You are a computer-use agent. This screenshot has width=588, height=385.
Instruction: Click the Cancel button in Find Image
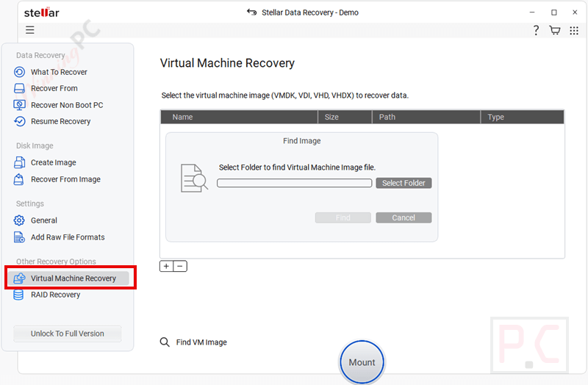[x=404, y=217]
